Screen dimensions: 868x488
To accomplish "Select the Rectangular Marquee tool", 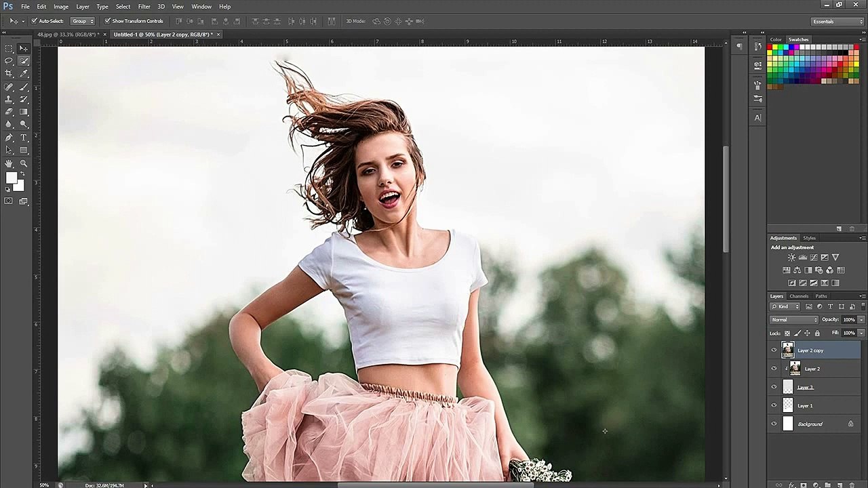I will pyautogui.click(x=9, y=48).
